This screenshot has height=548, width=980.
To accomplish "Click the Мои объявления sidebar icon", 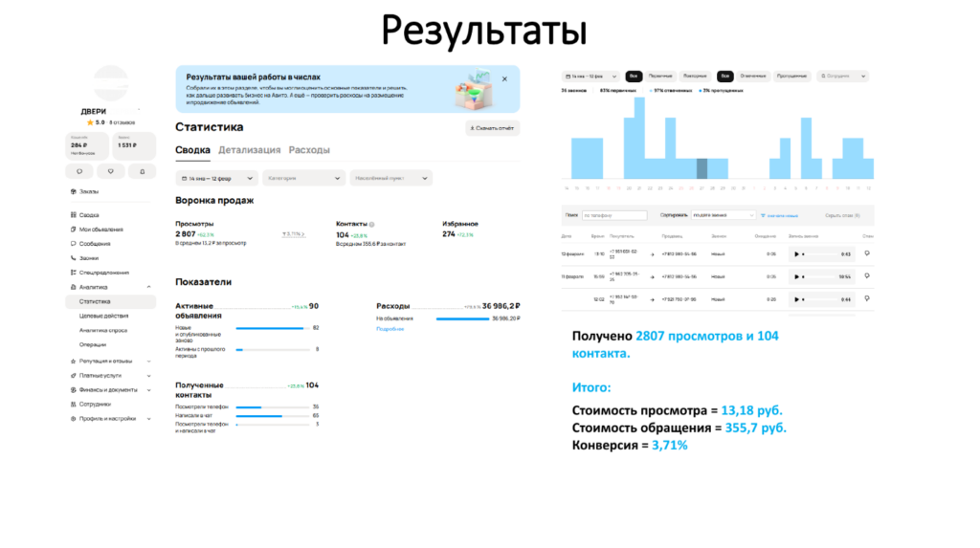I will pyautogui.click(x=73, y=230).
